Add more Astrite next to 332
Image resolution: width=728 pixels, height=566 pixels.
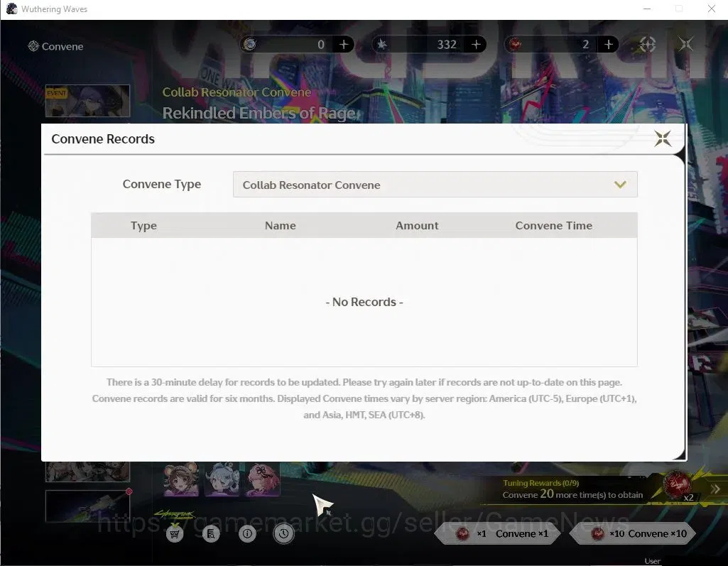pos(477,45)
